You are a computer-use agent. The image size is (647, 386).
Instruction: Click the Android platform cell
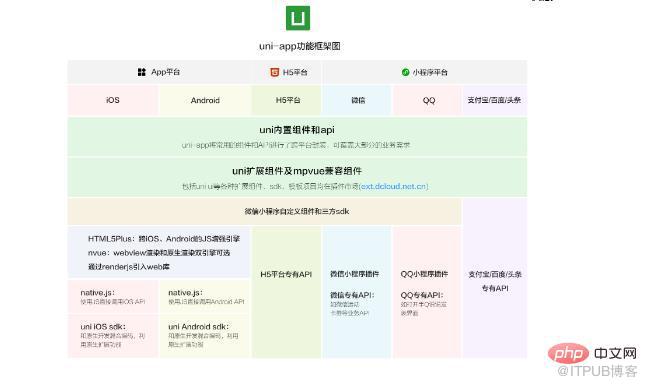tap(205, 100)
